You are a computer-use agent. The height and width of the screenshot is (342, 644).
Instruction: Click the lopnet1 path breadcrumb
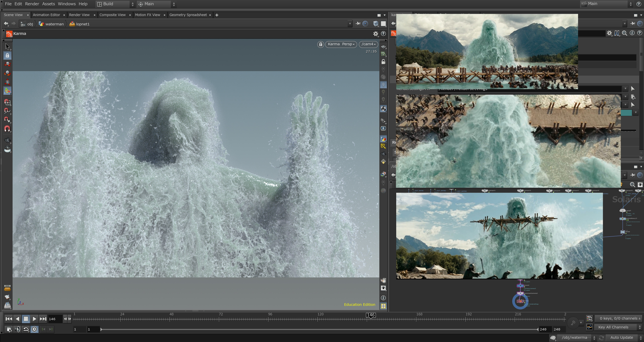point(80,24)
